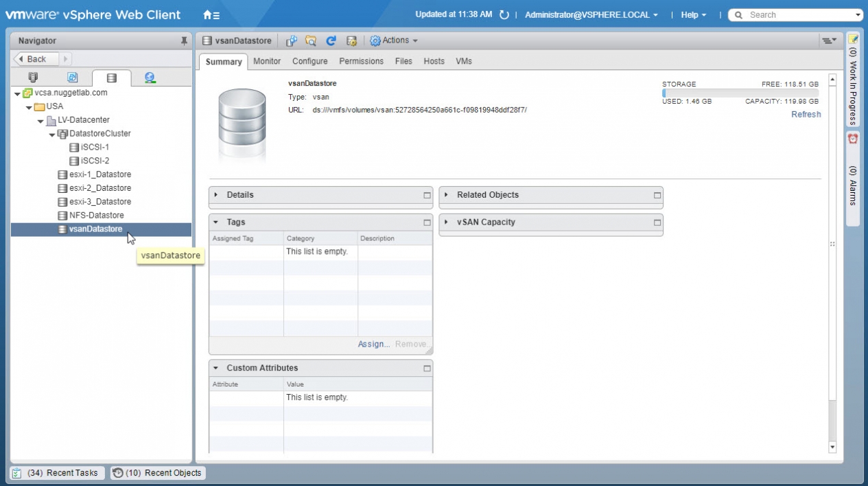Collapse the Custom Attributes portlet
Screen dimensions: 868x486
tap(215, 368)
